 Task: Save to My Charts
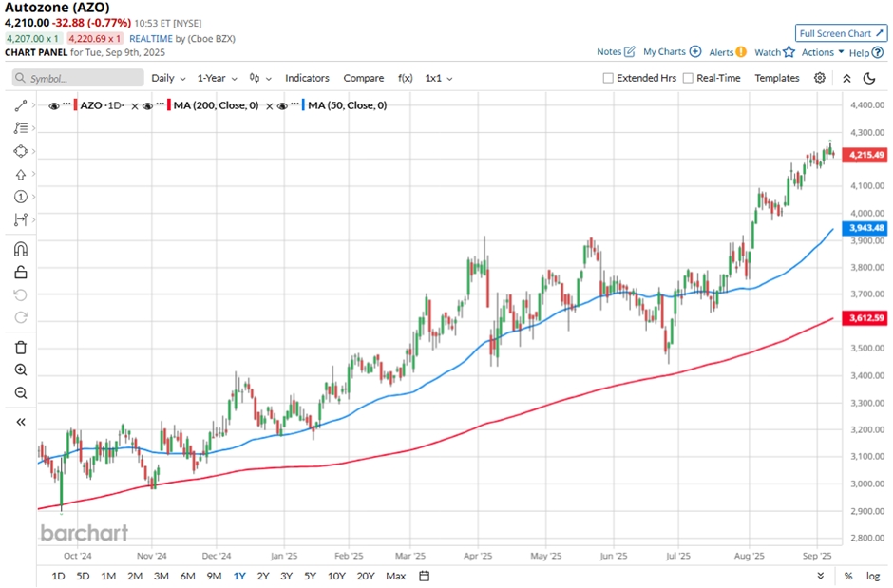tap(672, 52)
